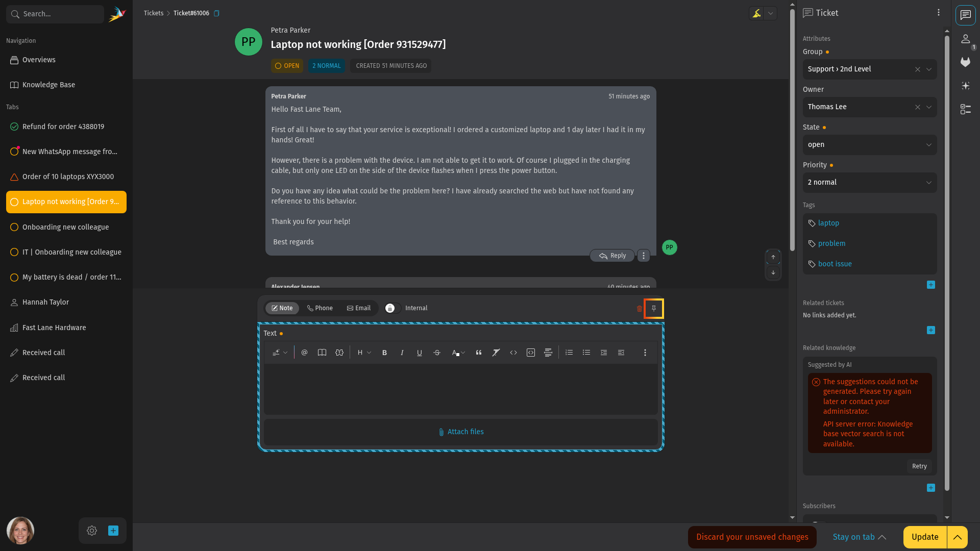Toggle italic formatting in the editor

point(402,353)
